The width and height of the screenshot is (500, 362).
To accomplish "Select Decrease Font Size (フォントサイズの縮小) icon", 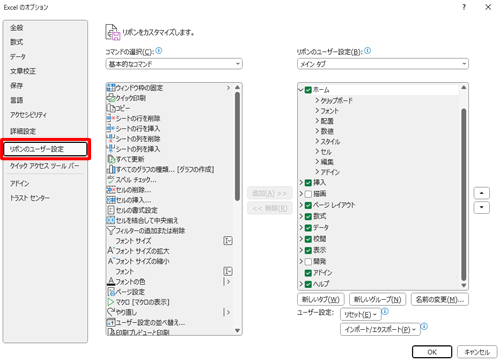I will click(x=111, y=261).
